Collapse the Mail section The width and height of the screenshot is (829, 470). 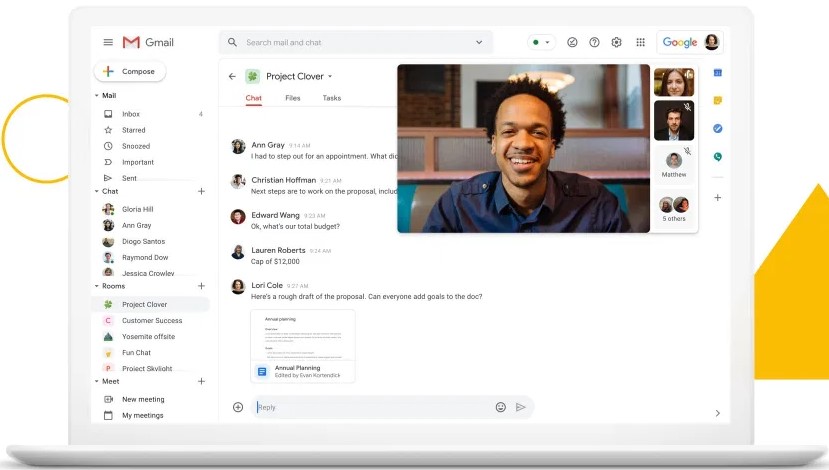pyautogui.click(x=97, y=96)
